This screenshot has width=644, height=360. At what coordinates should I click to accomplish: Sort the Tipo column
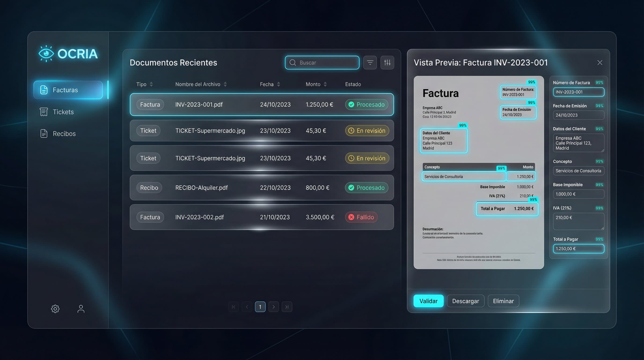[x=144, y=84]
